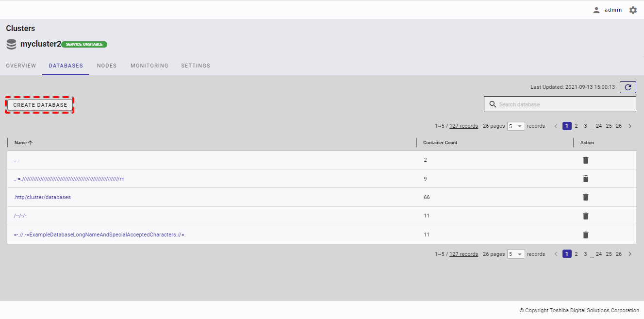This screenshot has height=319, width=644.
Task: Delete the database named underscore in first row
Action: [585, 160]
